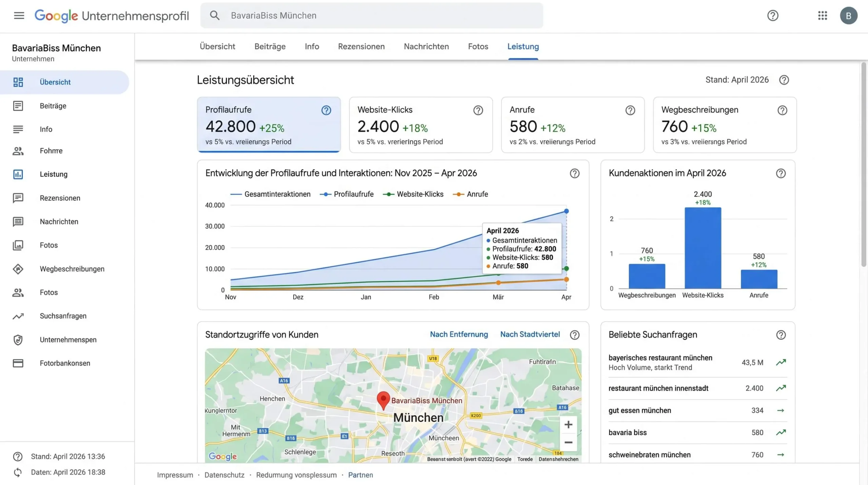The width and height of the screenshot is (868, 485).
Task: Open Profilaufrufe card help icon
Action: click(326, 110)
